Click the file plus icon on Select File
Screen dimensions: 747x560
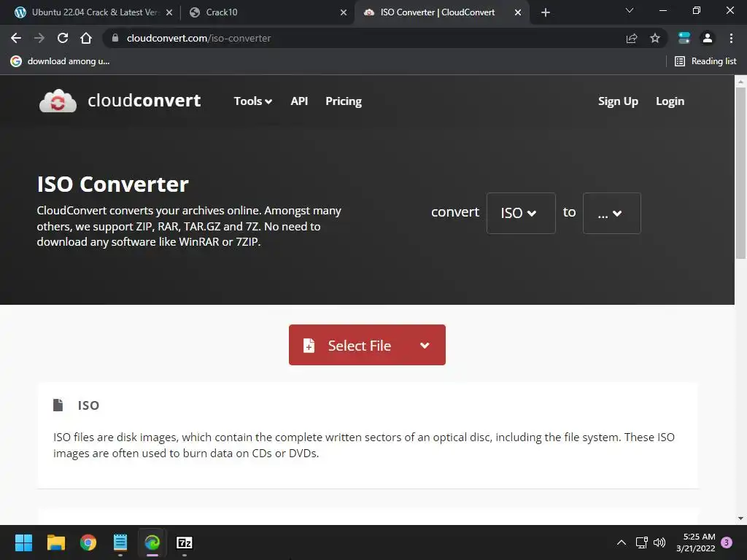coord(309,345)
